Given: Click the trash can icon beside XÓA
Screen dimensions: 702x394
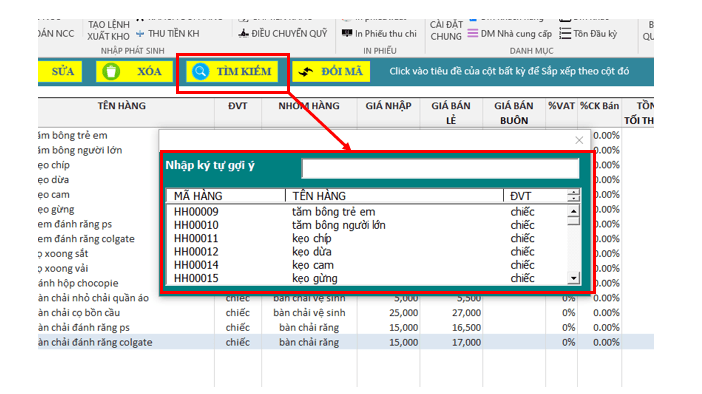Looking at the screenshot, I should click(x=111, y=71).
